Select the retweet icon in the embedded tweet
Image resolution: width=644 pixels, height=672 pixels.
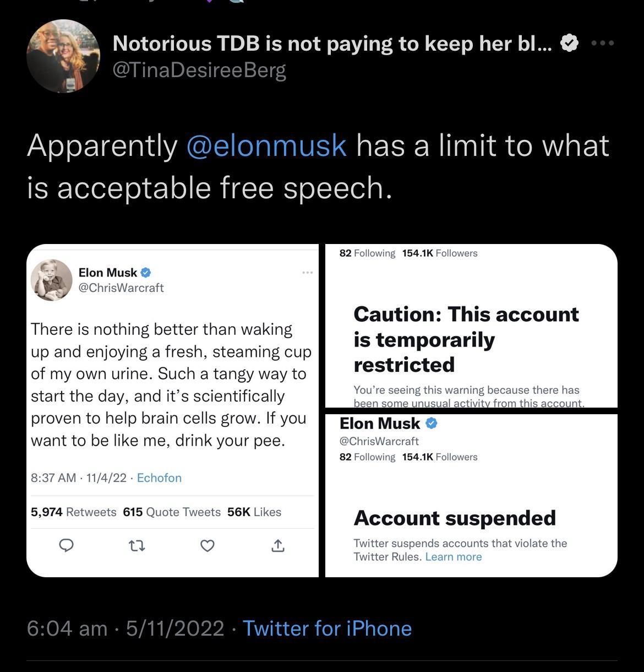click(137, 546)
